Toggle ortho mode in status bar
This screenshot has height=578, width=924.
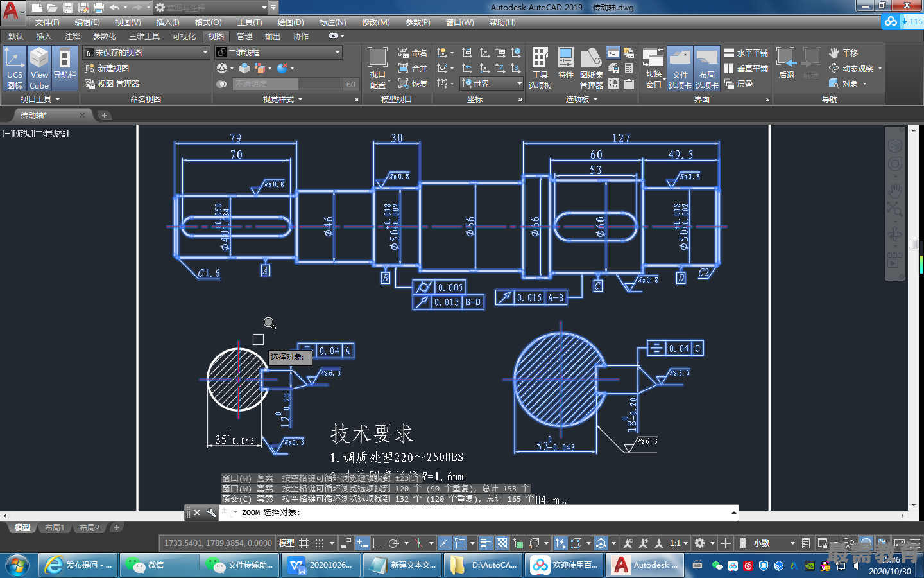tap(379, 543)
